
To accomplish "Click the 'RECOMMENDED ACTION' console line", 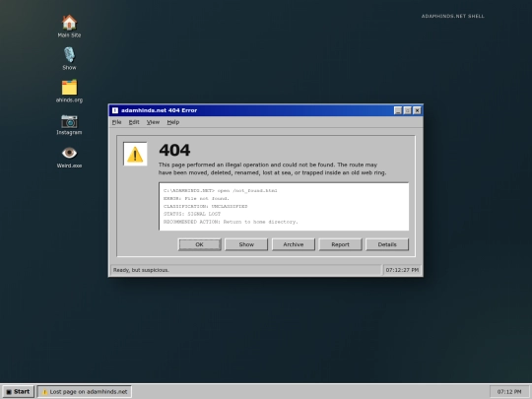I will tap(231, 222).
